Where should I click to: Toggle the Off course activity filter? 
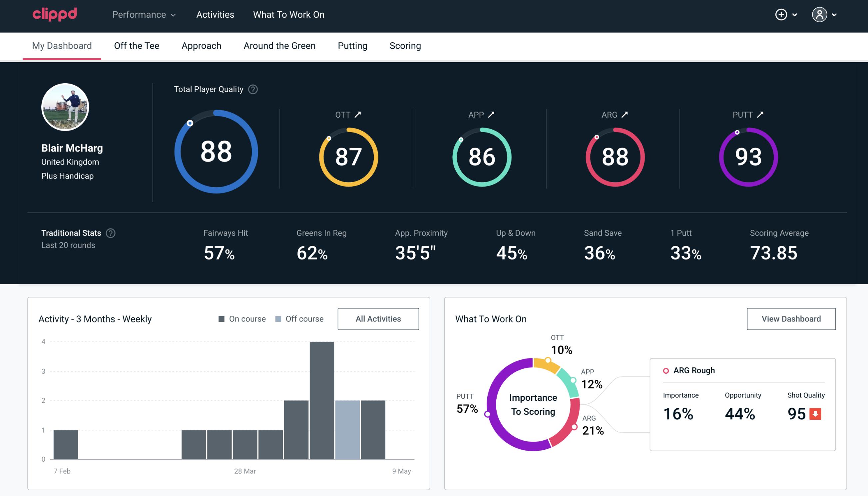(298, 318)
